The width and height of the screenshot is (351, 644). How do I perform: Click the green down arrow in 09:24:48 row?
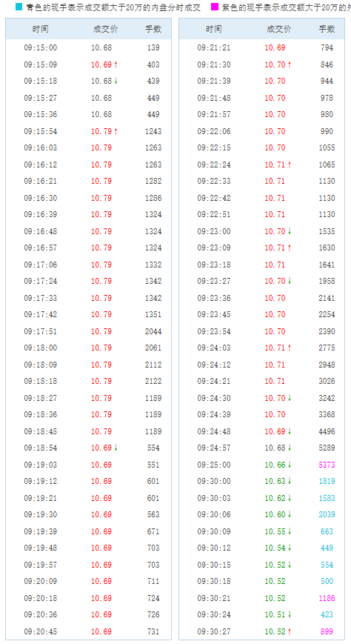pyautogui.click(x=290, y=431)
